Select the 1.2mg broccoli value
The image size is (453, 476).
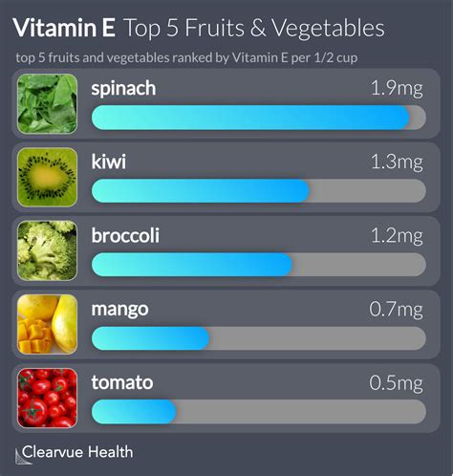coord(398,236)
